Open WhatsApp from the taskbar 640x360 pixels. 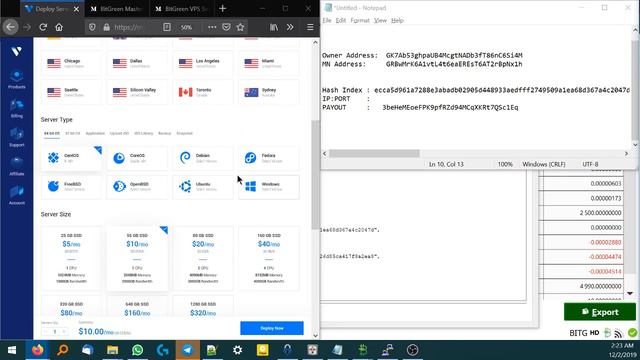[x=138, y=350]
